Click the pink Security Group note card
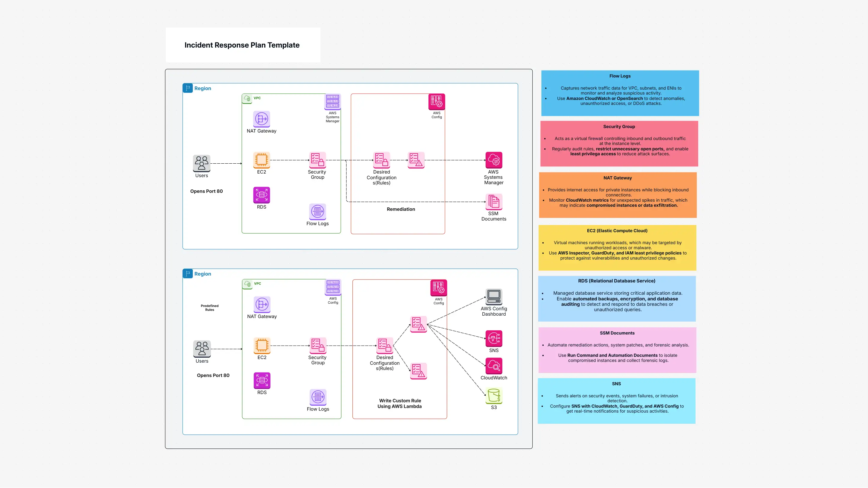 click(619, 144)
